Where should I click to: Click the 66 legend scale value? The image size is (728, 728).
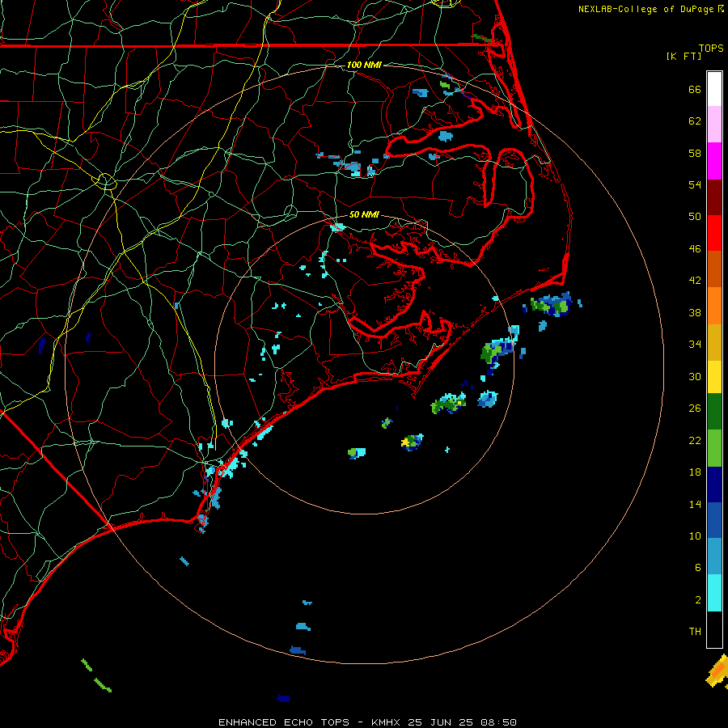[695, 89]
